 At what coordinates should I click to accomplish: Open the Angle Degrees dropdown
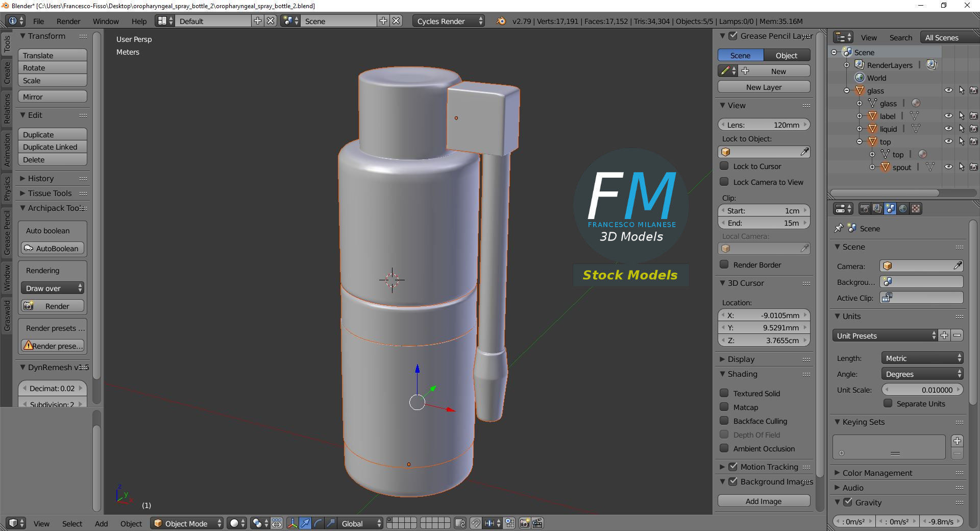point(922,374)
